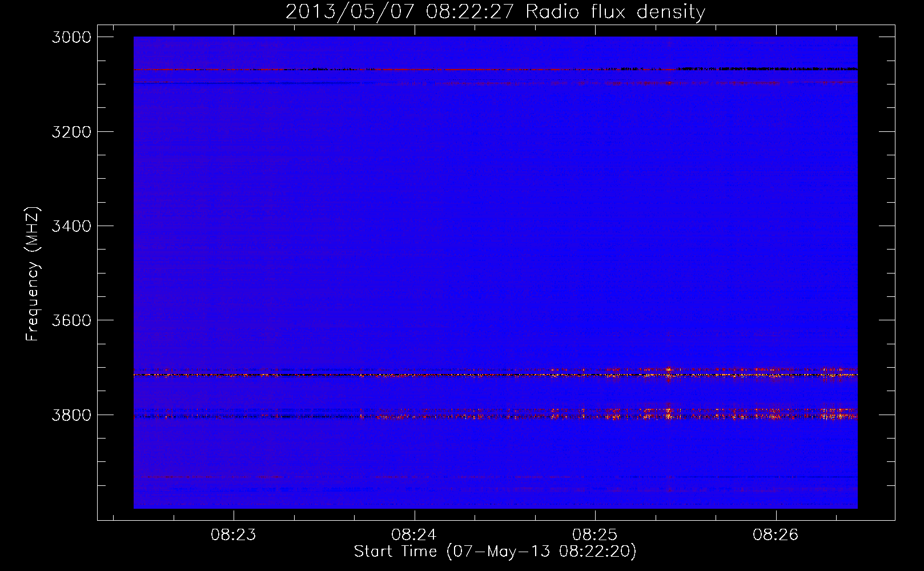The width and height of the screenshot is (924, 571).
Task: Click the plot title '2013/05/07 08:22:27 Radio flux density'
Action: (x=495, y=12)
